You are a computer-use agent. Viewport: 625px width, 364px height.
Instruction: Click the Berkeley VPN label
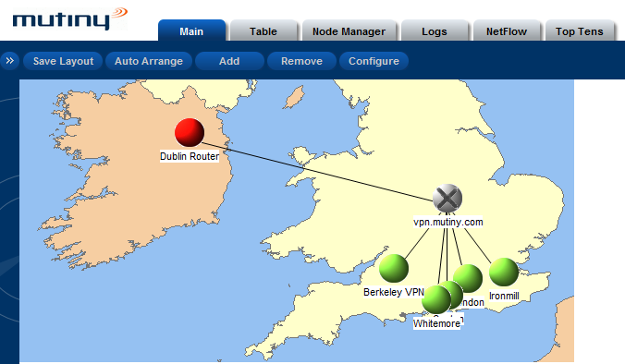394,292
